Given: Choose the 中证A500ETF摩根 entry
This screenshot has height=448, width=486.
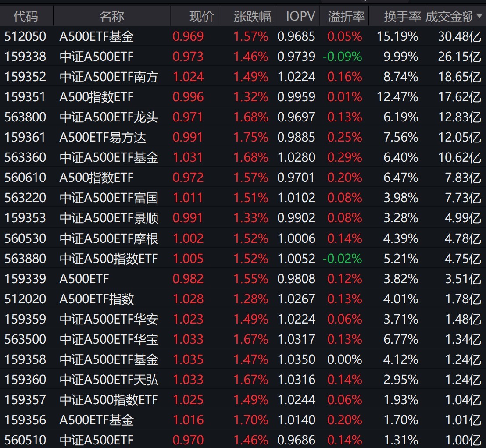Looking at the screenshot, I should [x=108, y=238].
